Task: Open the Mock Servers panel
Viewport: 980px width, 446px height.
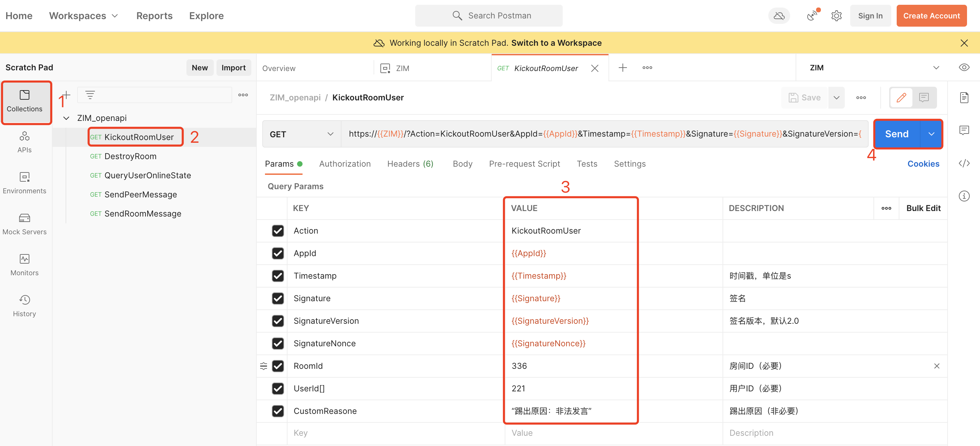Action: [x=25, y=224]
